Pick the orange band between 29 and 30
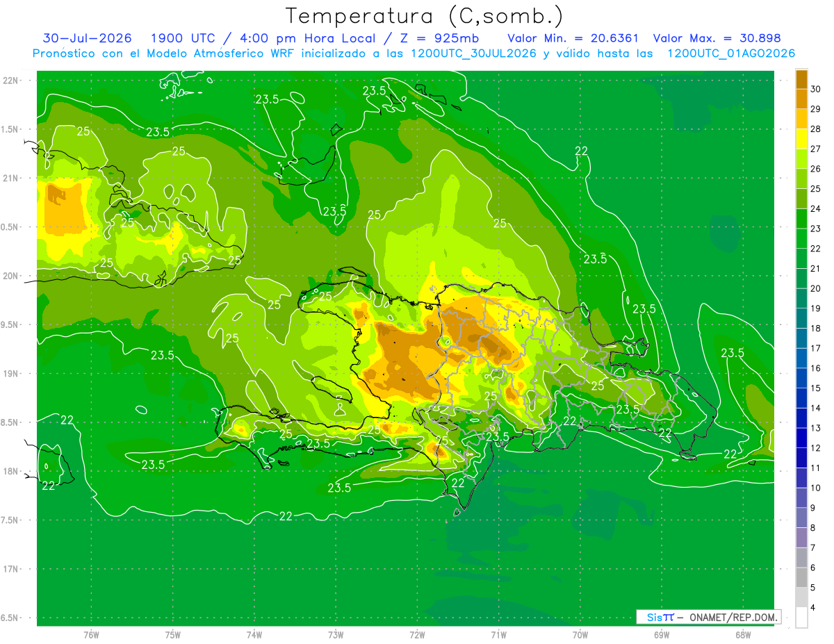834x644 pixels. pos(801,99)
